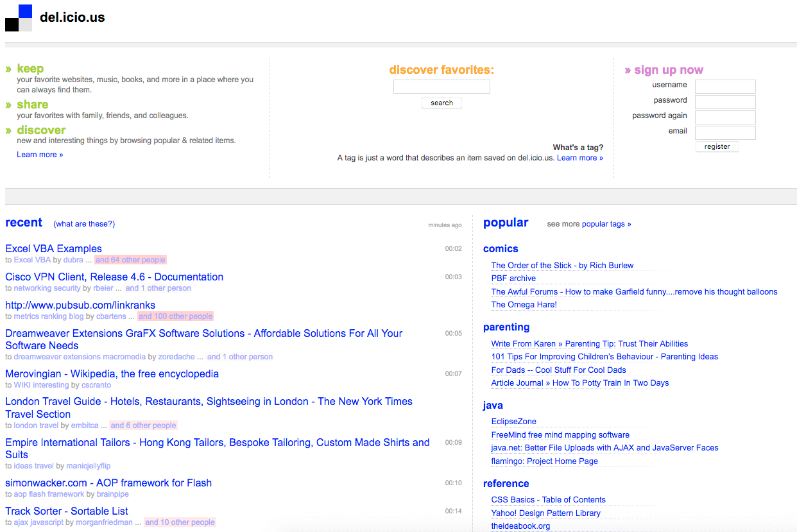This screenshot has height=532, width=797.
Task: Open Empire International Tailors bookmark
Action: point(218,449)
